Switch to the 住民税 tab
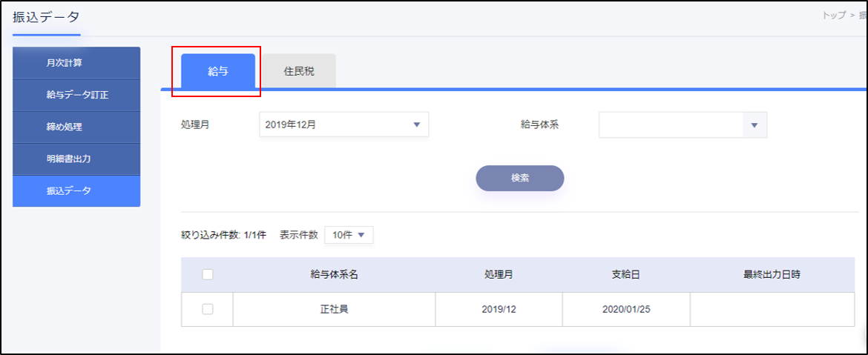Screen dimensions: 868x355 (299, 71)
